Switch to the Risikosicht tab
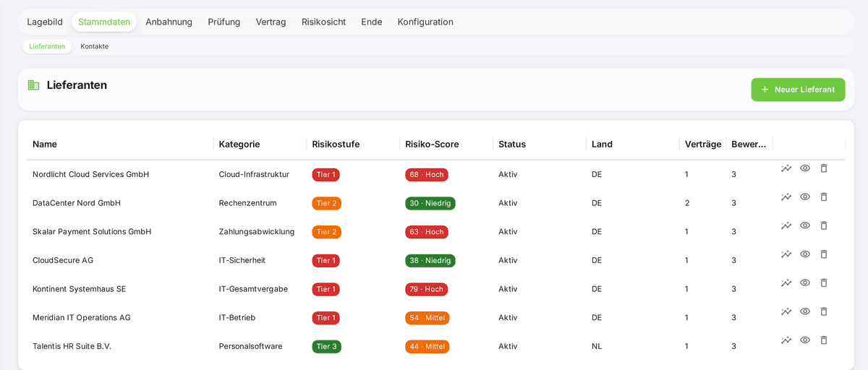This screenshot has height=370, width=868. [x=323, y=22]
